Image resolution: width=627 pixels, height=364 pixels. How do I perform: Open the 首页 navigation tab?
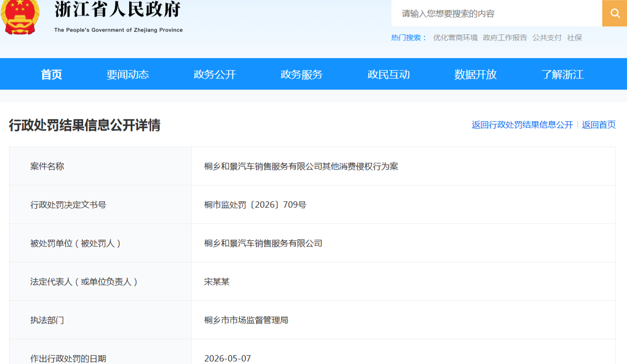(51, 74)
